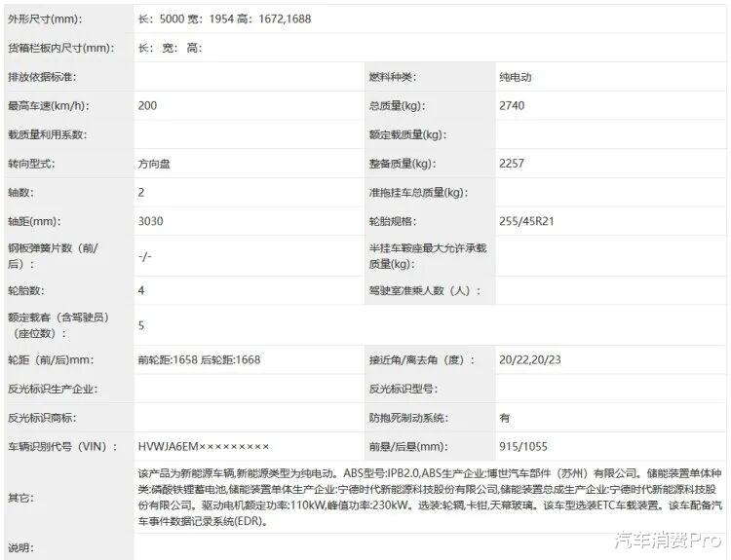This screenshot has width=731, height=560.
Task: Click the 轮胎数 label
Action: (25, 291)
